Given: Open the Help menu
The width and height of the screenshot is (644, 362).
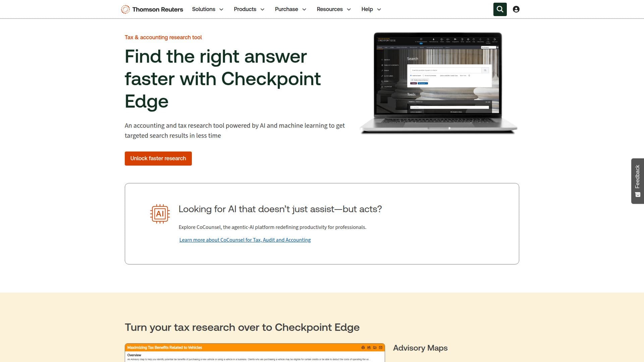Looking at the screenshot, I should click(371, 9).
